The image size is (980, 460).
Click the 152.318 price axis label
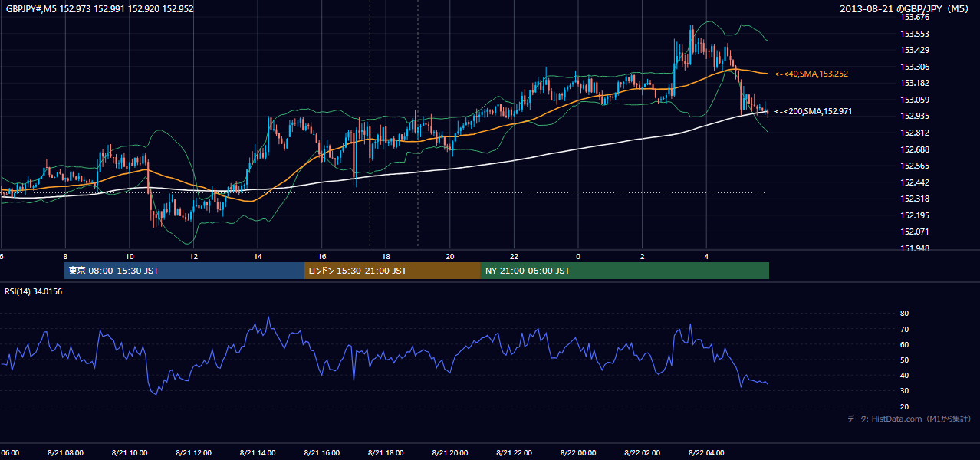point(914,199)
